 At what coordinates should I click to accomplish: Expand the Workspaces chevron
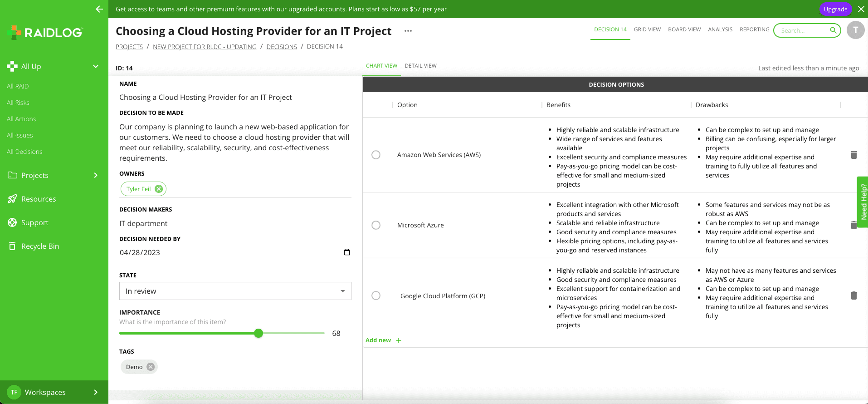click(96, 392)
